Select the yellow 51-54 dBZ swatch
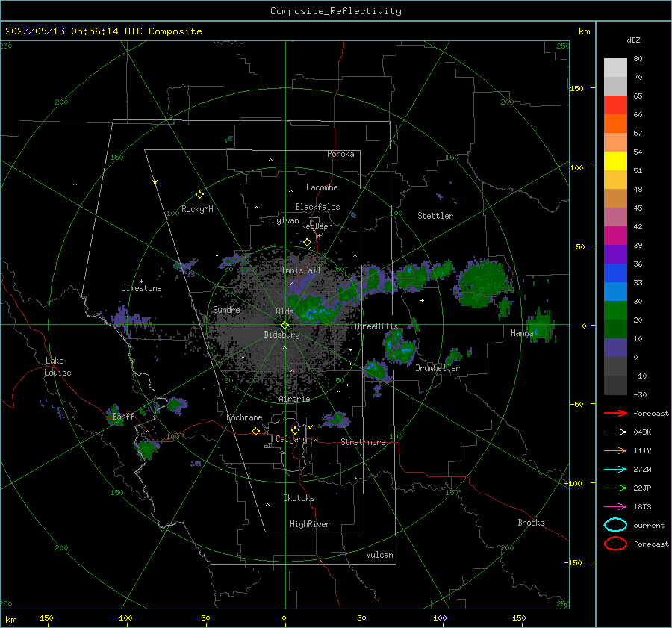 (x=615, y=161)
